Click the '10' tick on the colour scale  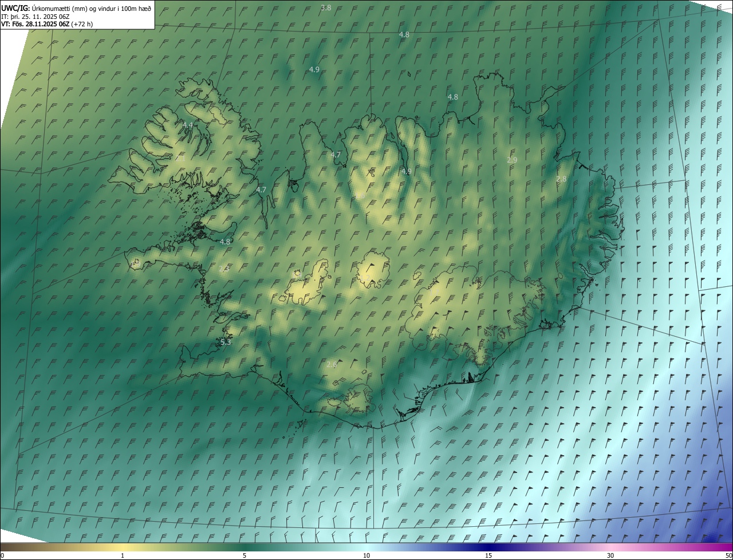(x=366, y=555)
